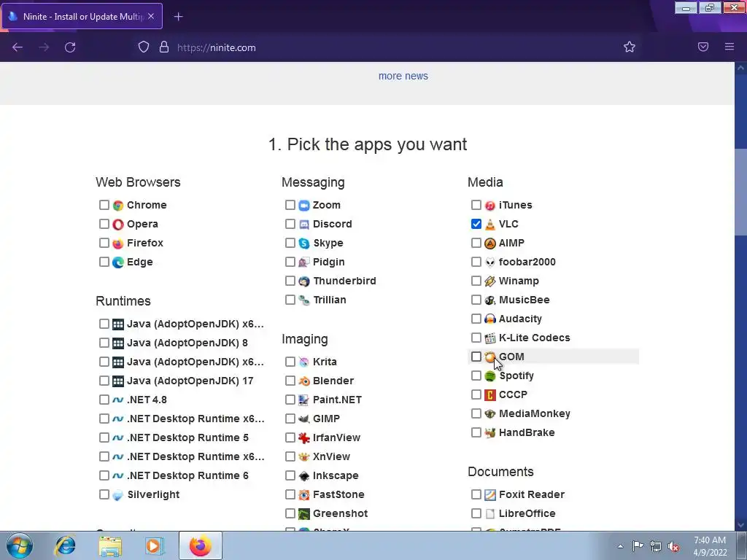Open Windows Media Player from taskbar
This screenshot has height=560, width=747.
[155, 545]
